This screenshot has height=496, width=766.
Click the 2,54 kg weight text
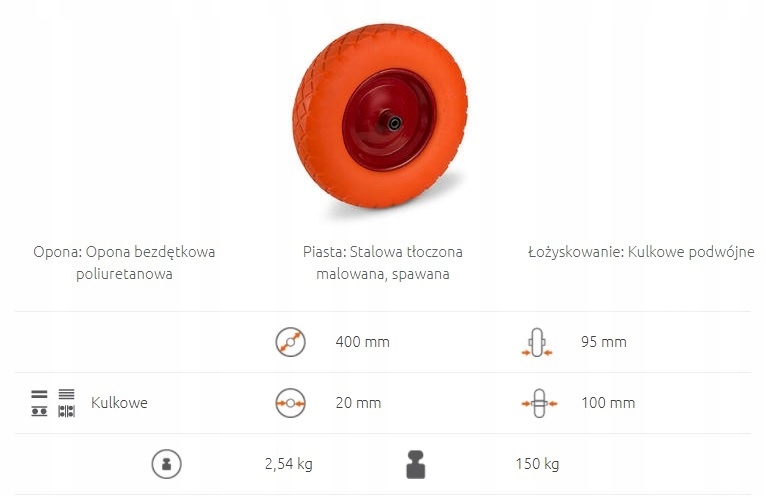288,464
